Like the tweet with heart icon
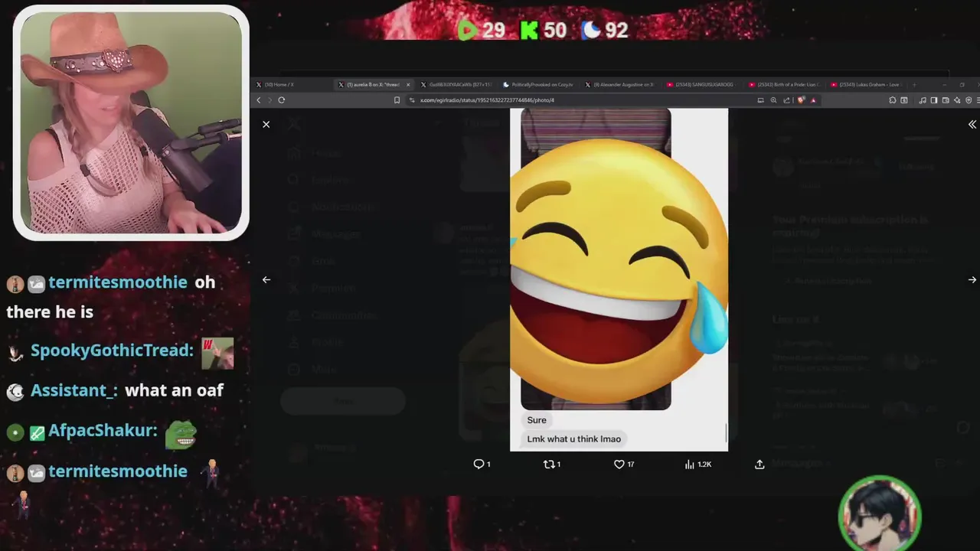Screen dimensions: 980x551 pyautogui.click(x=624, y=464)
